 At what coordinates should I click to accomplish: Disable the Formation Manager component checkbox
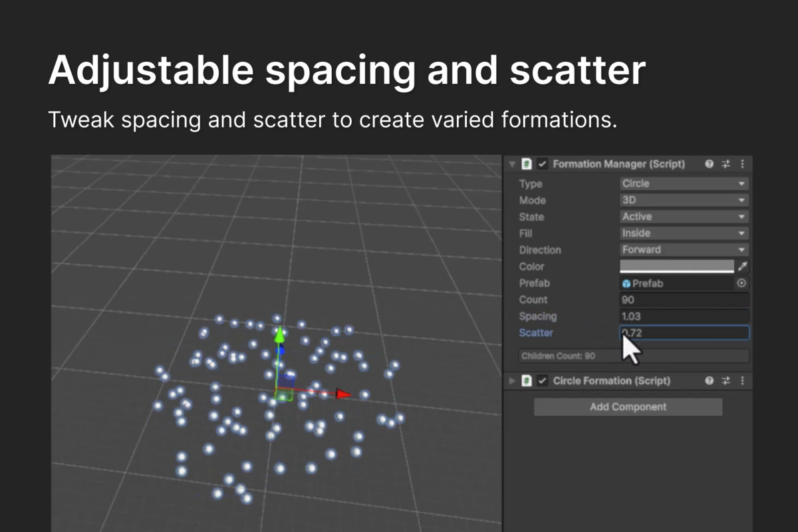543,164
